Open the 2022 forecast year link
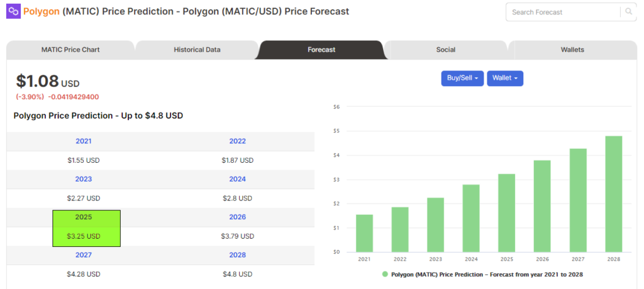 pos(237,141)
